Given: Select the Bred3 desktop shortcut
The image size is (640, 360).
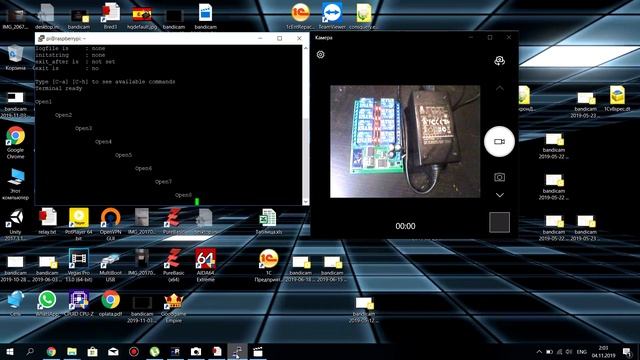Looking at the screenshot, I should [111, 16].
